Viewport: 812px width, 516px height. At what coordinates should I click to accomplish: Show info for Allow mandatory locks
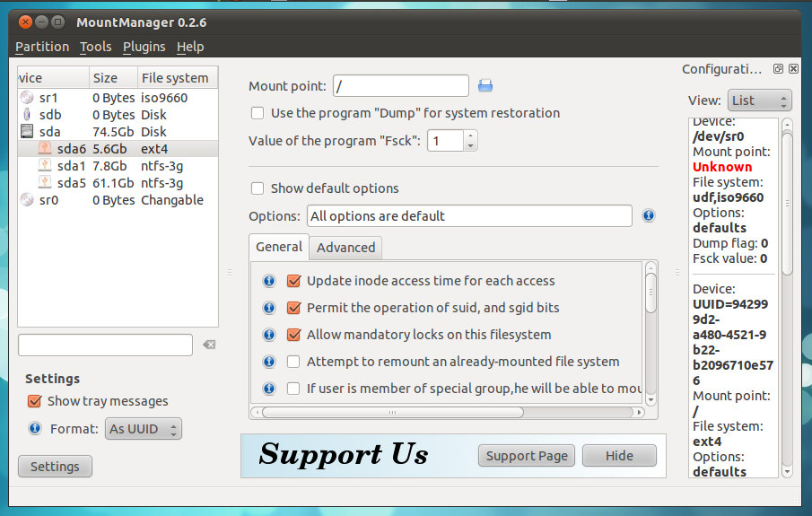269,335
